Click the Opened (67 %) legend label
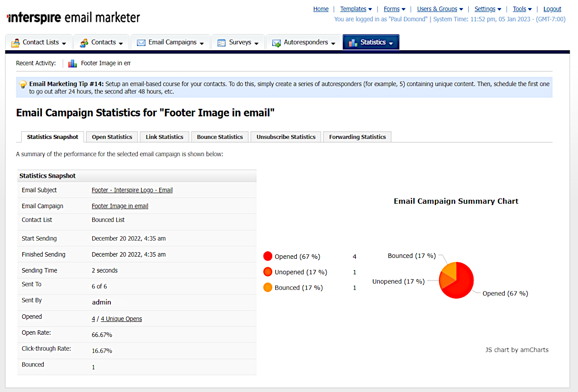The image size is (578, 392). (297, 256)
